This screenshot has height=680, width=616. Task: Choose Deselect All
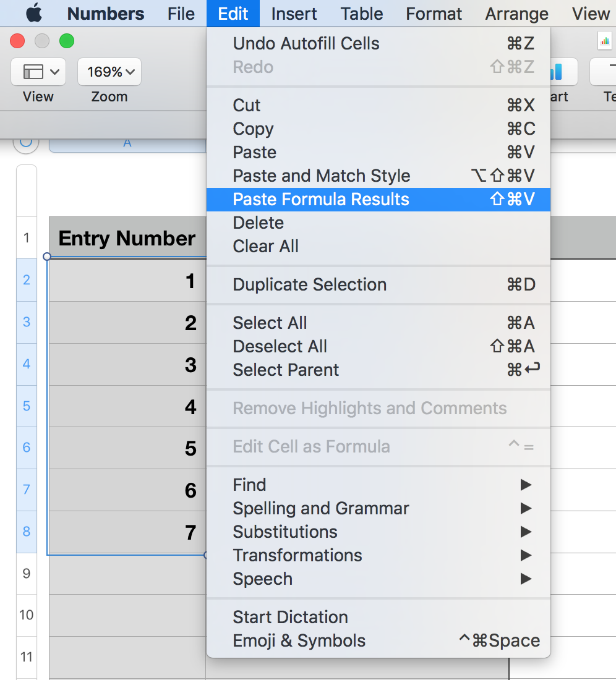[379, 346]
